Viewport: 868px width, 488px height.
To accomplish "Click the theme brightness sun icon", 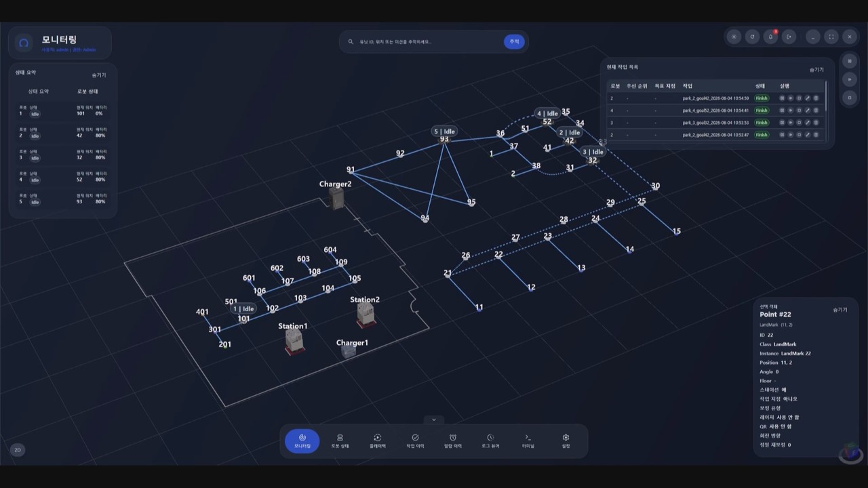I will (x=734, y=37).
